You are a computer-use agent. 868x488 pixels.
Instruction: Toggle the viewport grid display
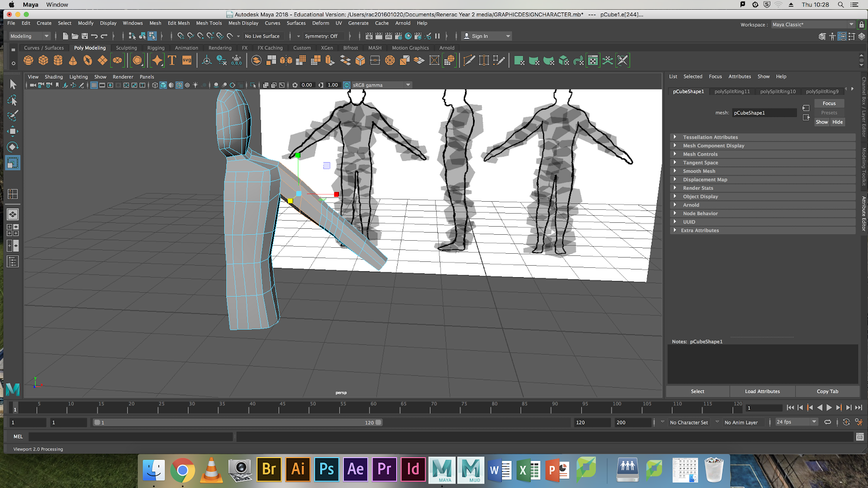click(x=94, y=85)
